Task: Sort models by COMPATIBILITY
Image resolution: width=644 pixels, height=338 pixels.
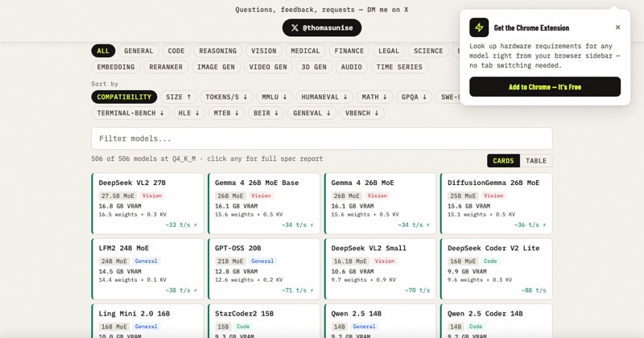Action: pyautogui.click(x=124, y=97)
